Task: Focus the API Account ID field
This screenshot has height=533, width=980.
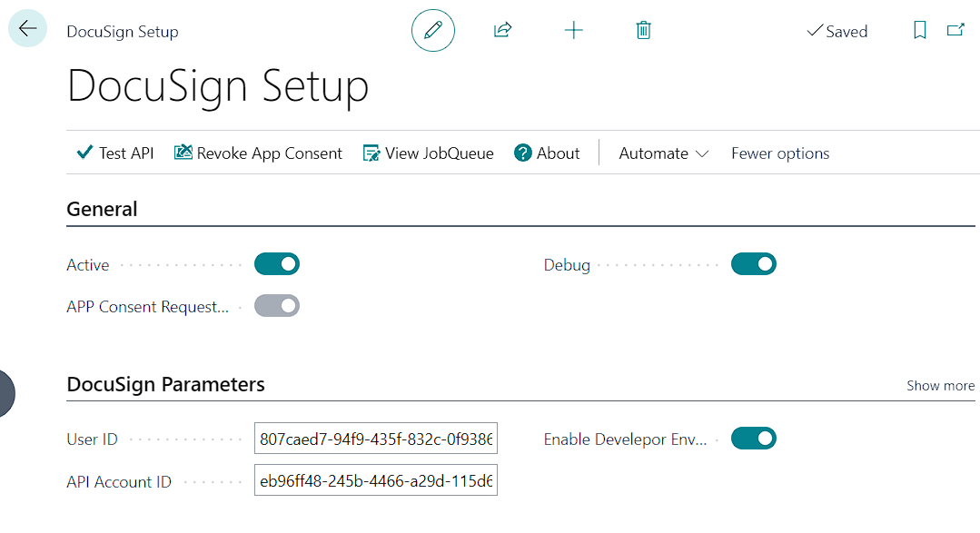Action: click(x=376, y=480)
